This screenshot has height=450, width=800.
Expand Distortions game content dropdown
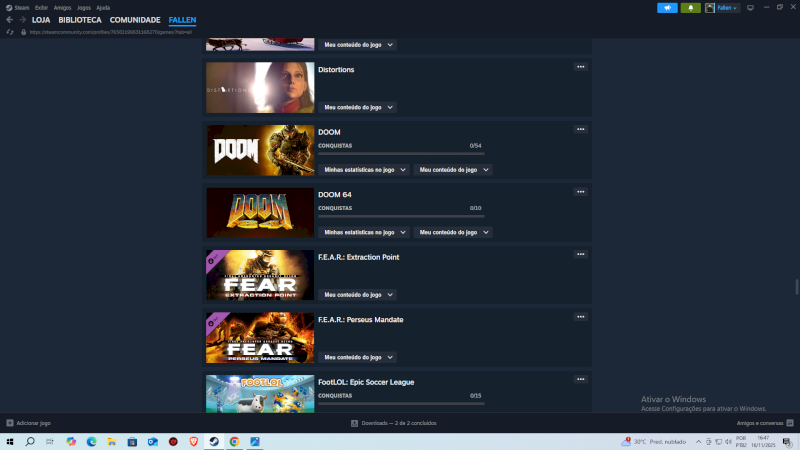(x=358, y=107)
